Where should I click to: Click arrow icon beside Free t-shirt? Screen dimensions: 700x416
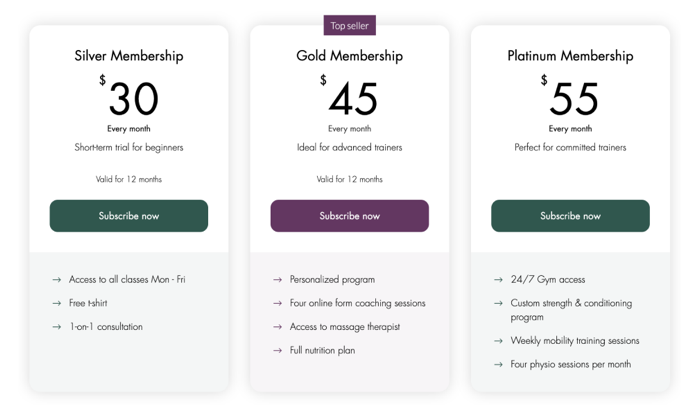tap(57, 303)
